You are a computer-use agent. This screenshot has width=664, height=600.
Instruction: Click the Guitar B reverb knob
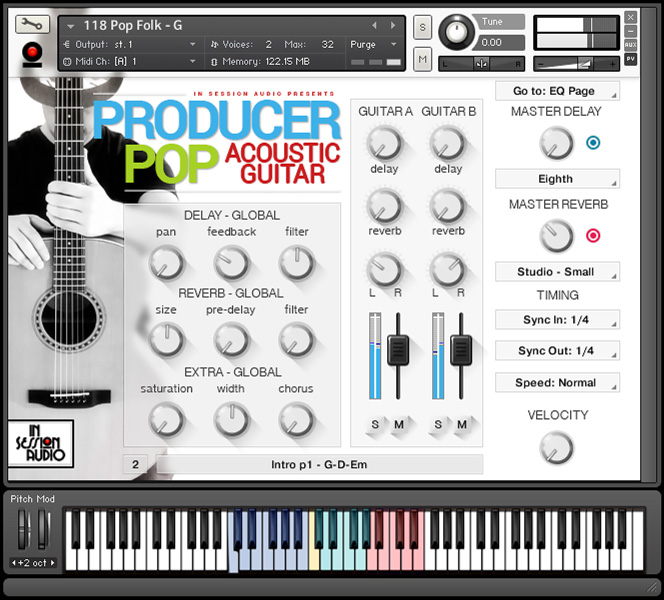click(x=447, y=206)
